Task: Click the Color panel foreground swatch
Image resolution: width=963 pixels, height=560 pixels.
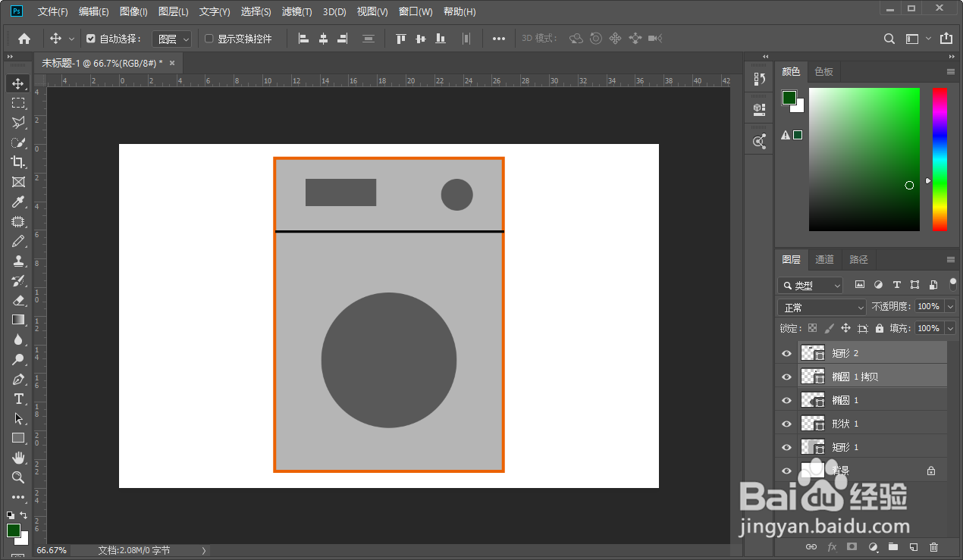Action: (x=789, y=98)
